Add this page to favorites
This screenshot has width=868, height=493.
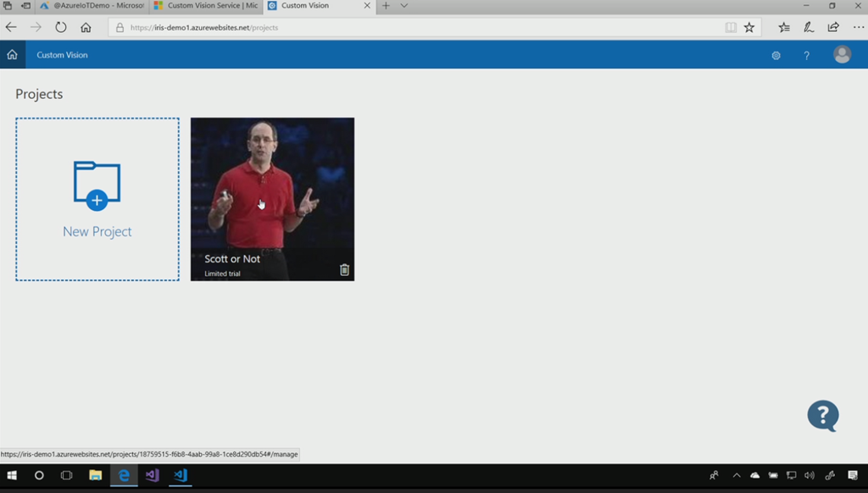749,27
